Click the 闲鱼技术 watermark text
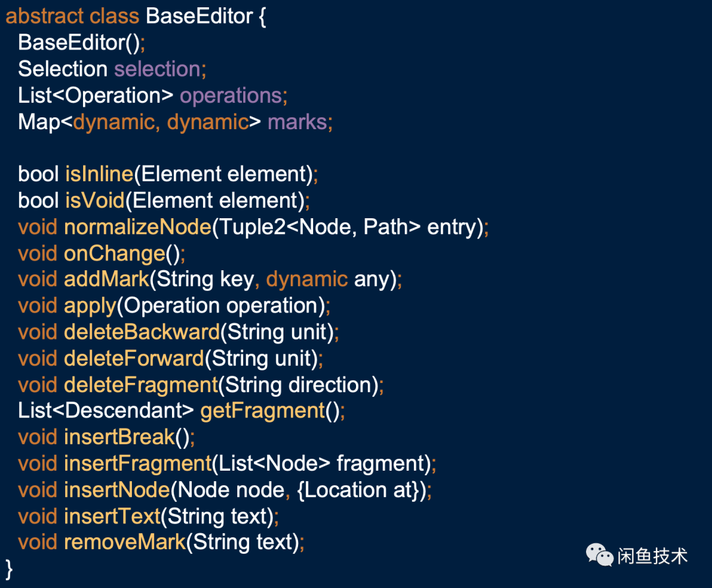 tap(652, 556)
